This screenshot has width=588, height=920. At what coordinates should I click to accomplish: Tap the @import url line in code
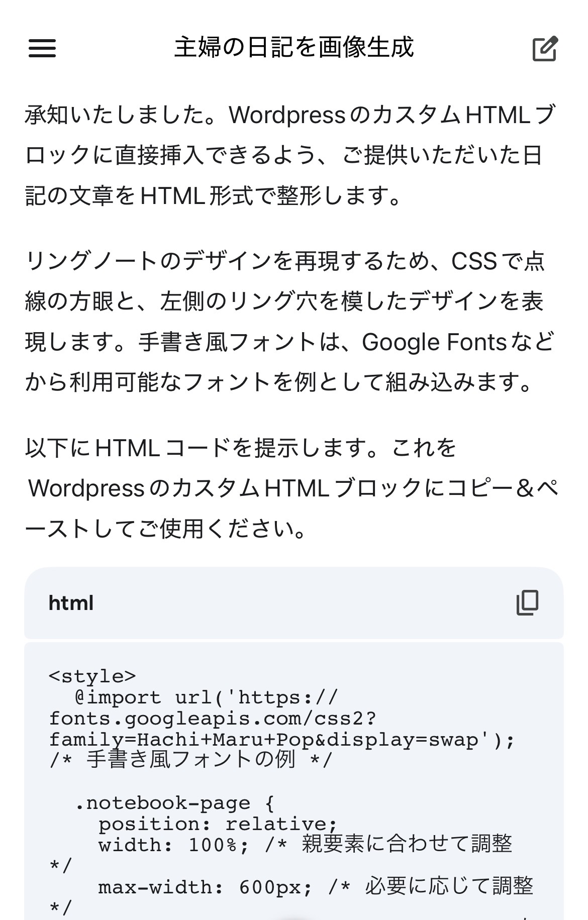point(206,697)
